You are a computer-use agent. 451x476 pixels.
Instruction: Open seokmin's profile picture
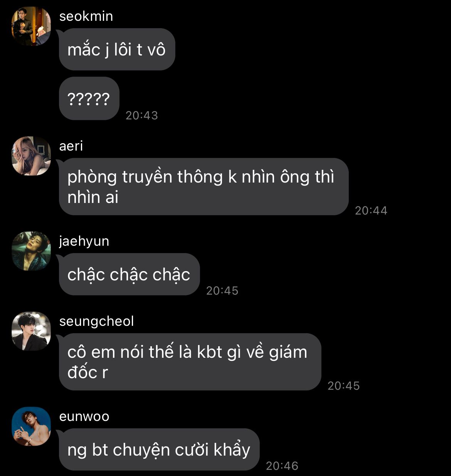32,27
